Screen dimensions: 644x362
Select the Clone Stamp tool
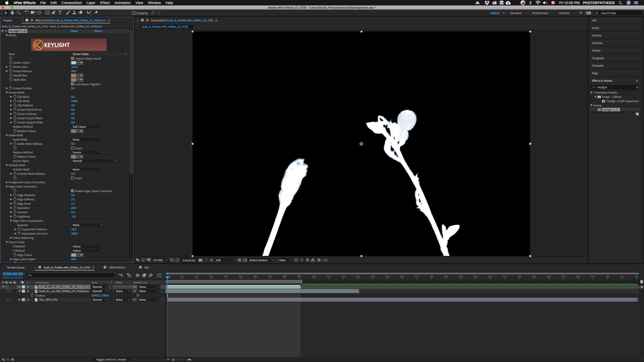tap(74, 13)
